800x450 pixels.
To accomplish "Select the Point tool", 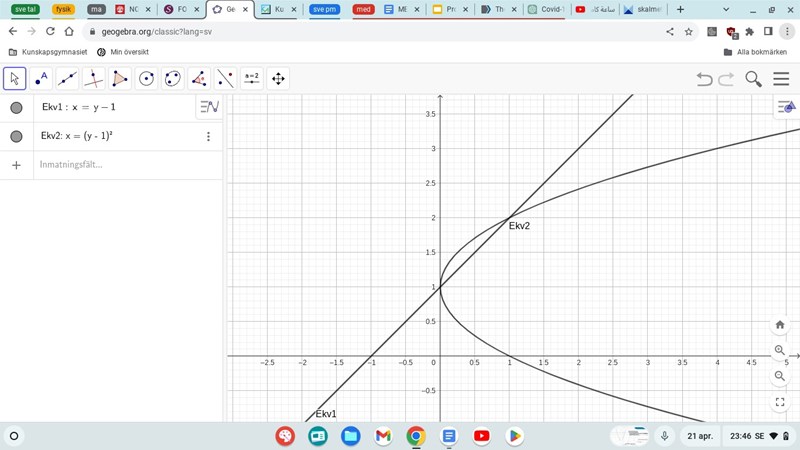I will (x=41, y=78).
